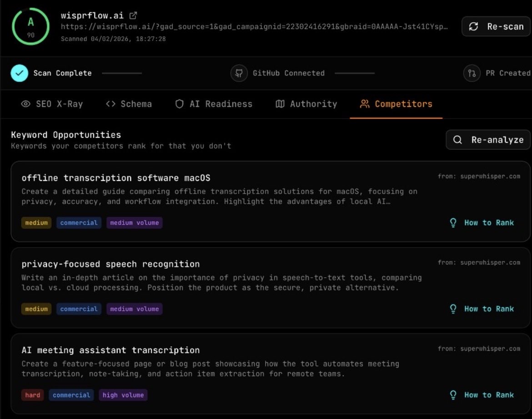This screenshot has width=532, height=419.
Task: Select the AI Readiness tab
Action: pyautogui.click(x=214, y=104)
